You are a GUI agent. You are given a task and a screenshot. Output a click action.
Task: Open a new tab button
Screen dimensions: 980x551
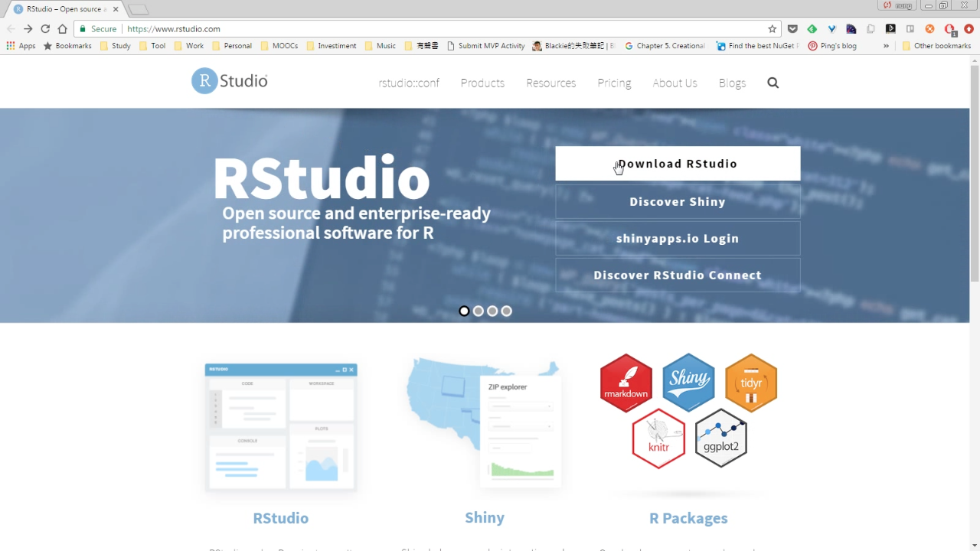coord(138,9)
